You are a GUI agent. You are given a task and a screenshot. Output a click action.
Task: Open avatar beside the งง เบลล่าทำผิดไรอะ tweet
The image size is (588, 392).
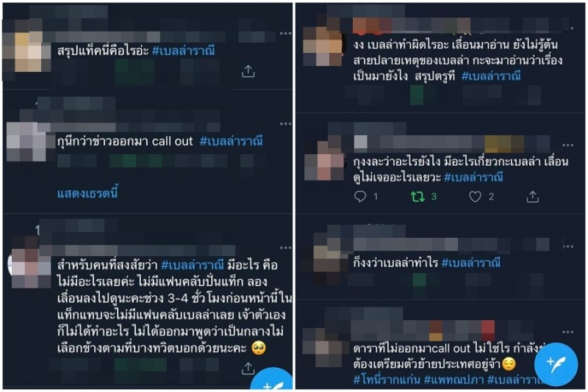(x=323, y=46)
